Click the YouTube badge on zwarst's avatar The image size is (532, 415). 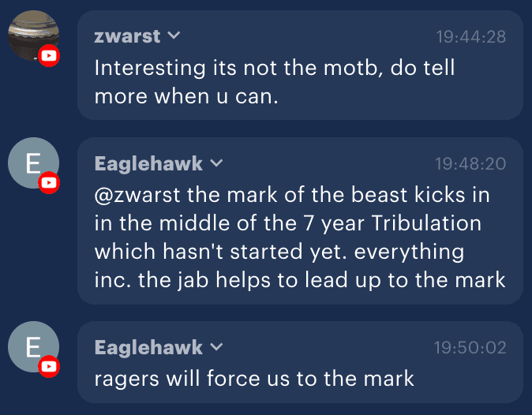(49, 55)
